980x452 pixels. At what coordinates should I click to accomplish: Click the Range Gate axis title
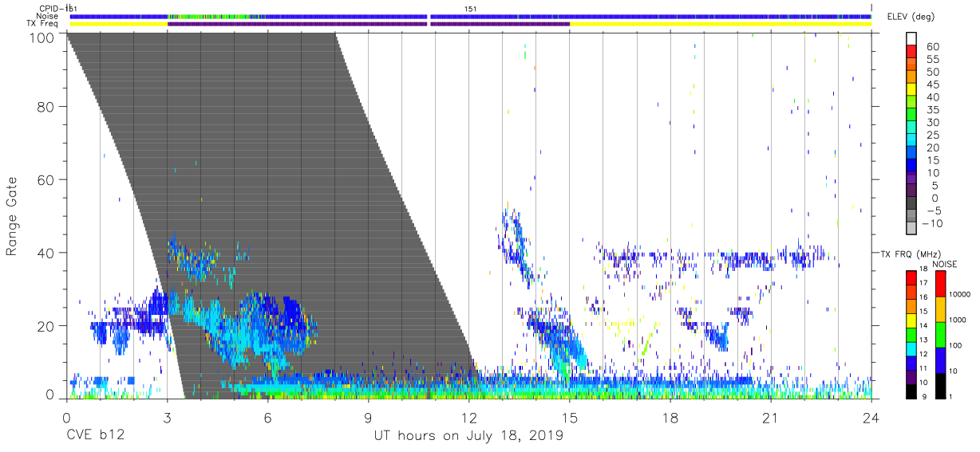pos(12,216)
